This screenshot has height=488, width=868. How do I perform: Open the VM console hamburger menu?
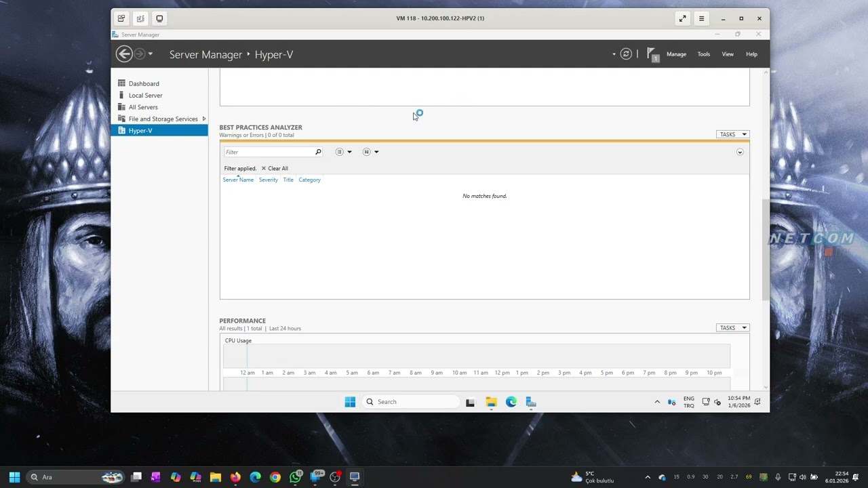tap(701, 18)
